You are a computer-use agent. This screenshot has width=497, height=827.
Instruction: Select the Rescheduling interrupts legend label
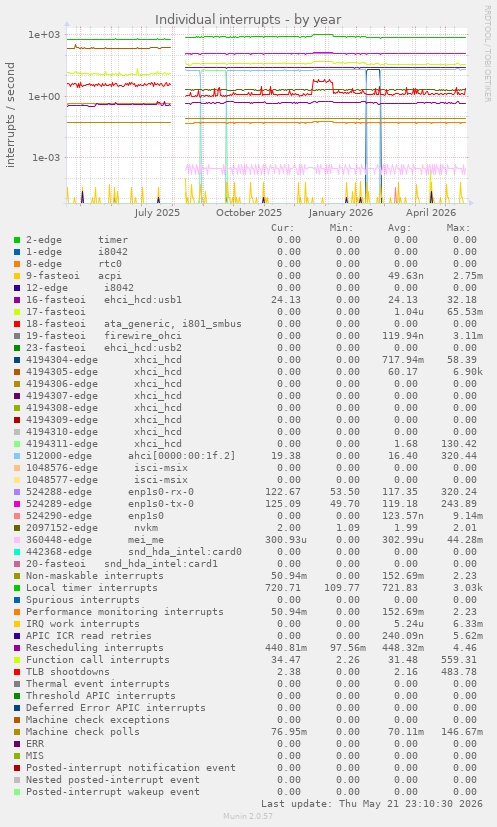pos(95,648)
